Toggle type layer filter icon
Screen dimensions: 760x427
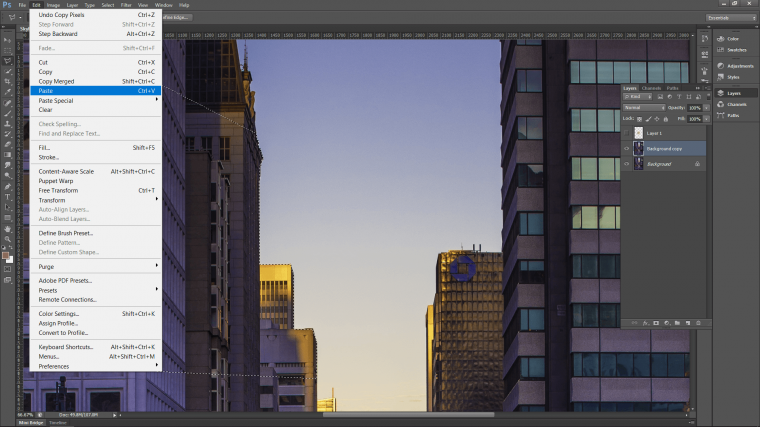tap(679, 97)
